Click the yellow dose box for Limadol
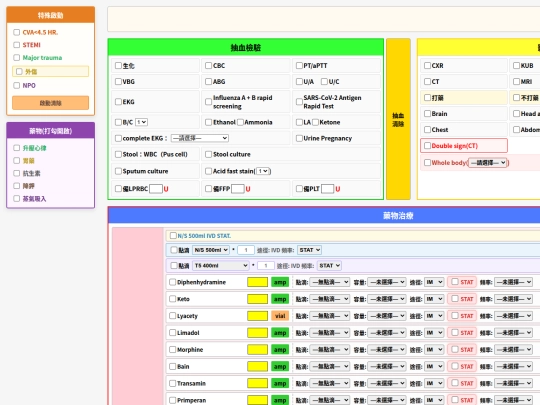 257,333
